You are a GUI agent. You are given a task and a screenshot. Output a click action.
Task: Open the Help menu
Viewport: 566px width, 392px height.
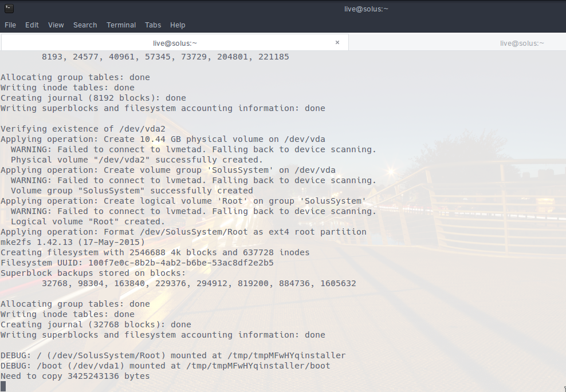pyautogui.click(x=178, y=25)
